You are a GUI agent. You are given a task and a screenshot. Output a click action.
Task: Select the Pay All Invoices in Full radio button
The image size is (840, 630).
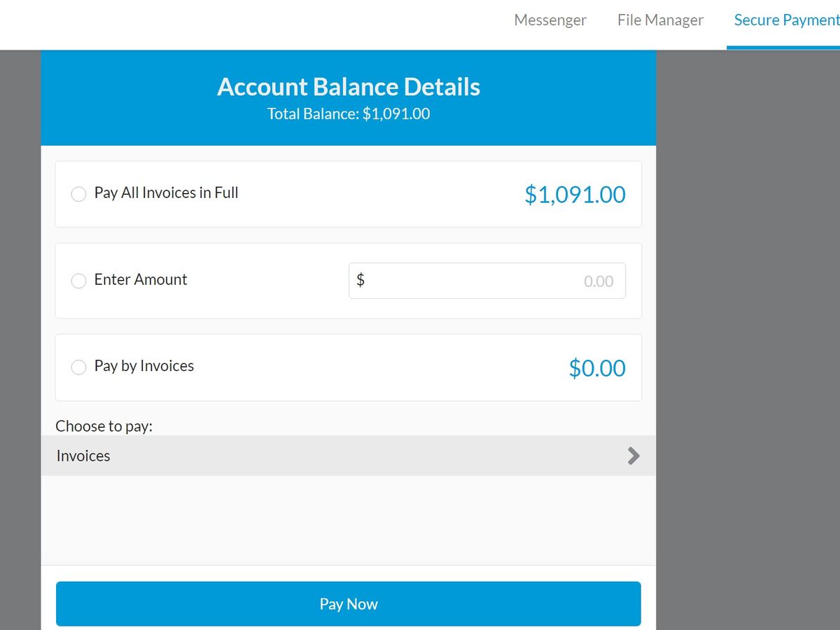79,194
